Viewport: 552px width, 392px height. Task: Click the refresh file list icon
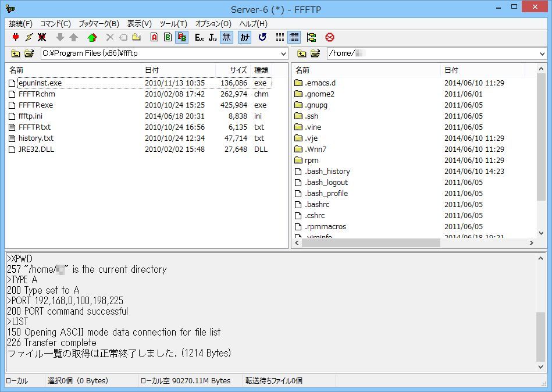262,37
